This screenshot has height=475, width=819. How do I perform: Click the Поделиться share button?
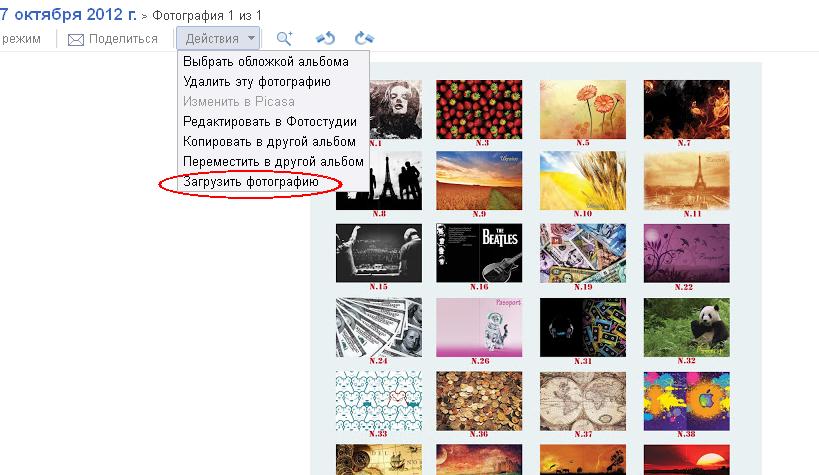tap(112, 39)
